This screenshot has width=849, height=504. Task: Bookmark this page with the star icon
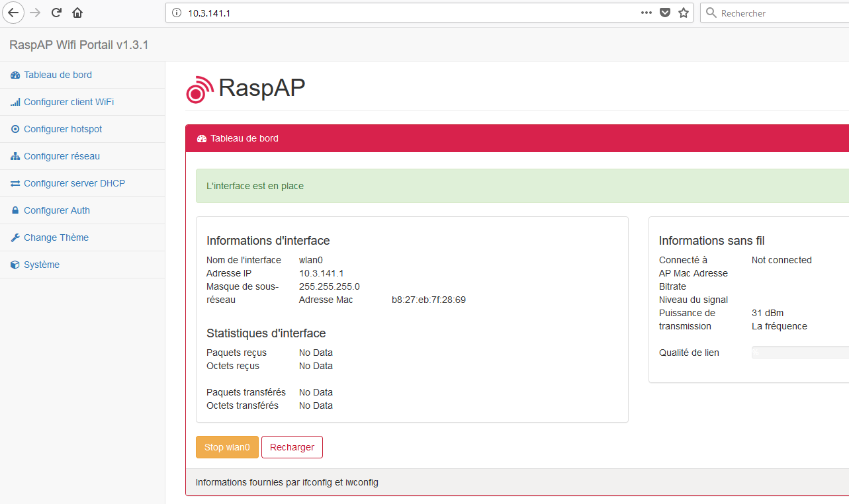(x=684, y=13)
